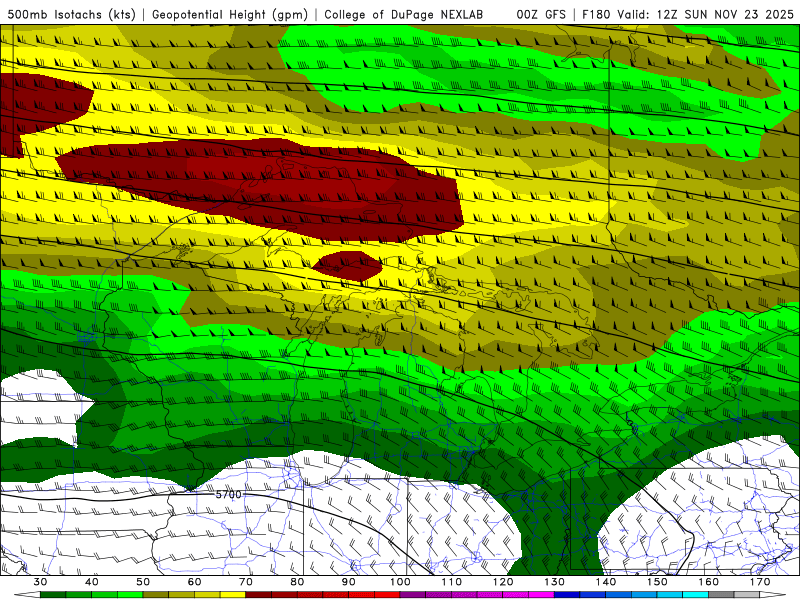Click the 150 knot scale label
Viewport: 800px width, 600px height.
pyautogui.click(x=657, y=582)
